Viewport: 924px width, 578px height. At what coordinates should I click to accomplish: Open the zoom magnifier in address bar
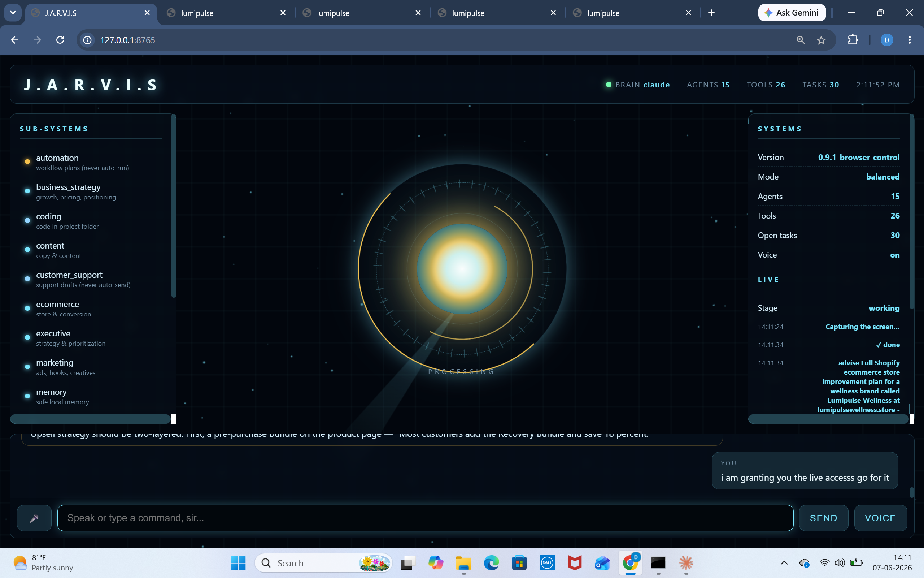[801, 40]
